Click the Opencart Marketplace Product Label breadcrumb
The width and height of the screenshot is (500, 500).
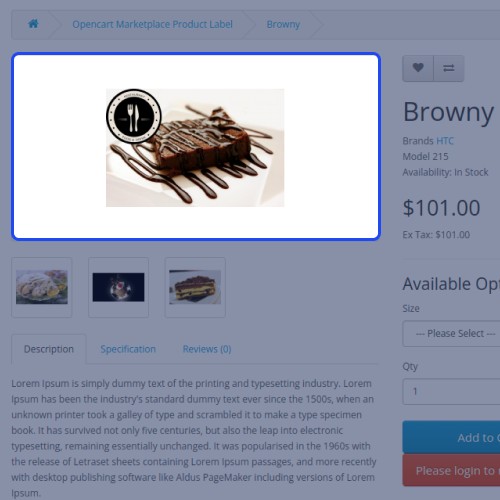(x=152, y=24)
